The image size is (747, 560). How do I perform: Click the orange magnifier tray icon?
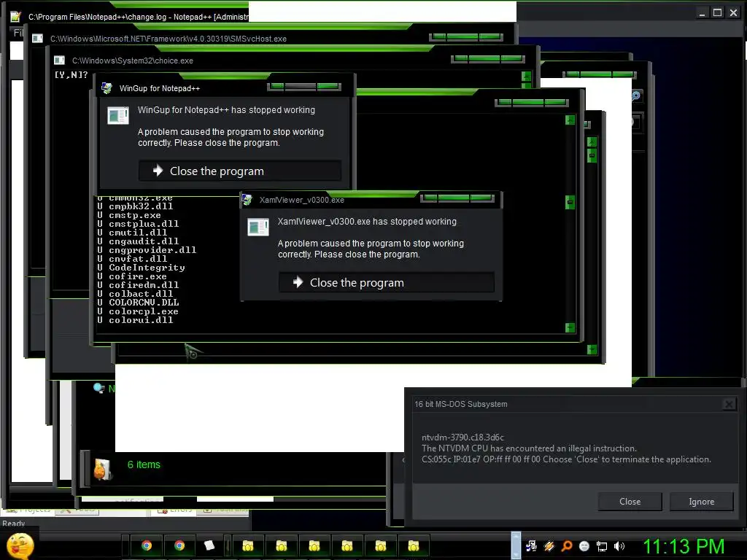[566, 546]
